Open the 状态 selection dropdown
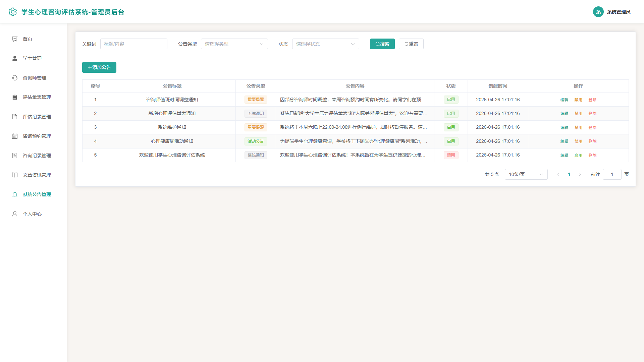 point(326,44)
